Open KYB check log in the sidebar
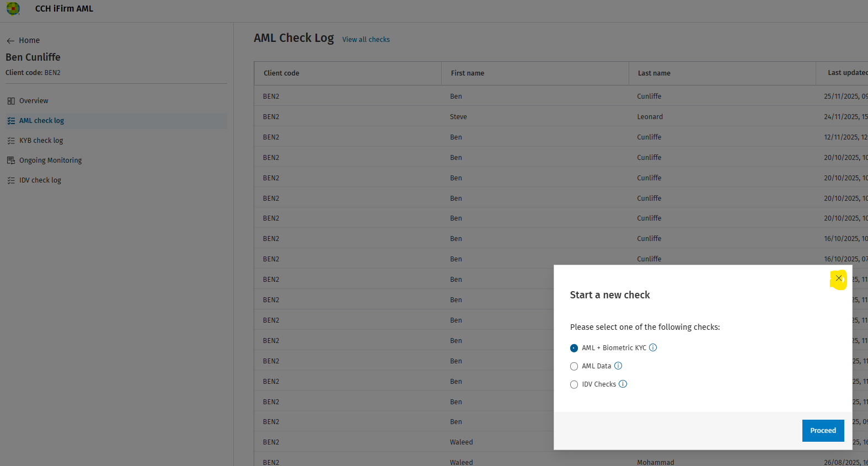The width and height of the screenshot is (868, 466). 41,141
